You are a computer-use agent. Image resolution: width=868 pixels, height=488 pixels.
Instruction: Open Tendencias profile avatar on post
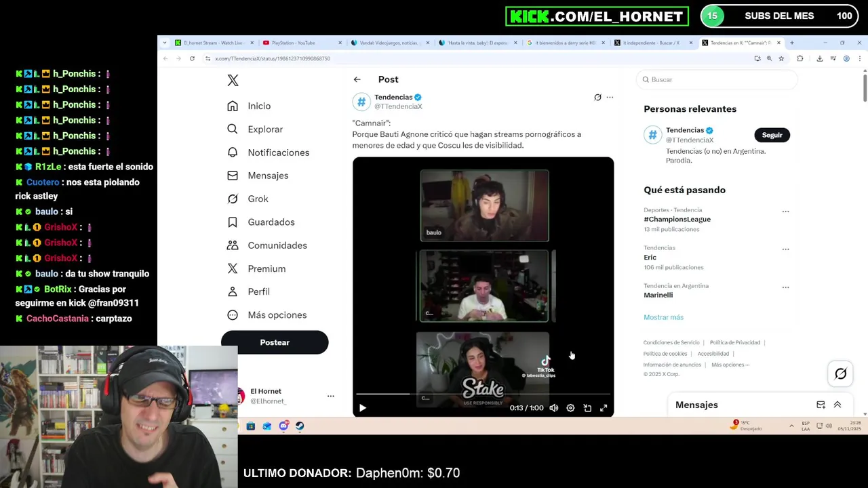[361, 102]
